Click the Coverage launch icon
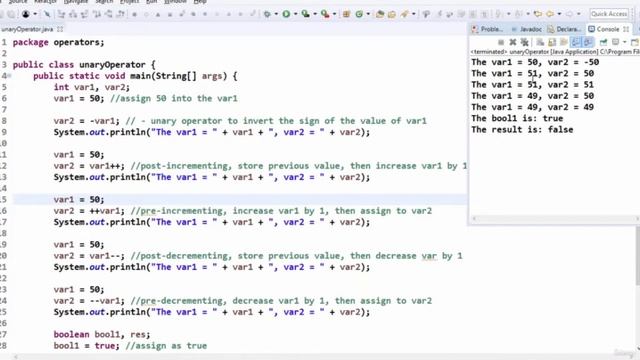 coord(305,14)
